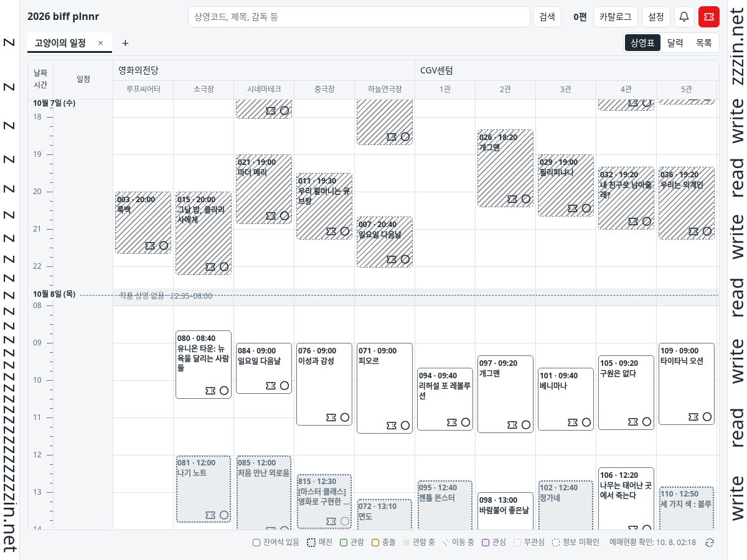Image resolution: width=747 pixels, height=560 pixels.
Task: Toggle the circle on 084 일요일 다음날 card
Action: [x=284, y=386]
